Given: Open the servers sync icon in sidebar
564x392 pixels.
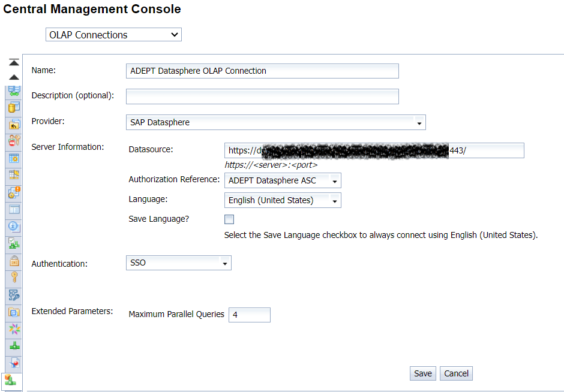Looking at the screenshot, I should pos(14,91).
